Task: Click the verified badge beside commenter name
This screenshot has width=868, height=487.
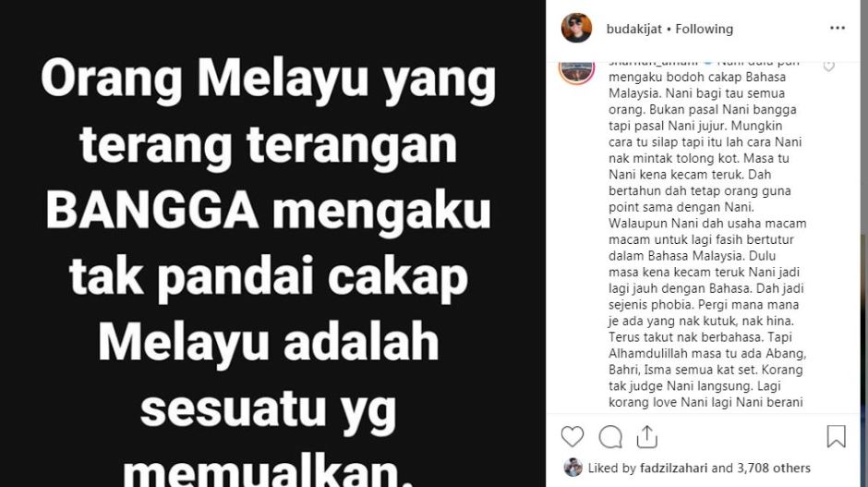Action: (708, 63)
